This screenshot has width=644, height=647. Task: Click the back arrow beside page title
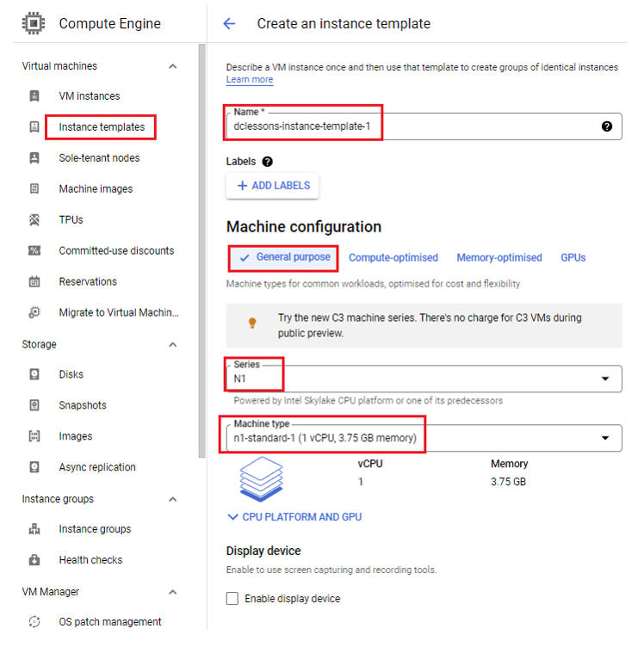[x=229, y=23]
